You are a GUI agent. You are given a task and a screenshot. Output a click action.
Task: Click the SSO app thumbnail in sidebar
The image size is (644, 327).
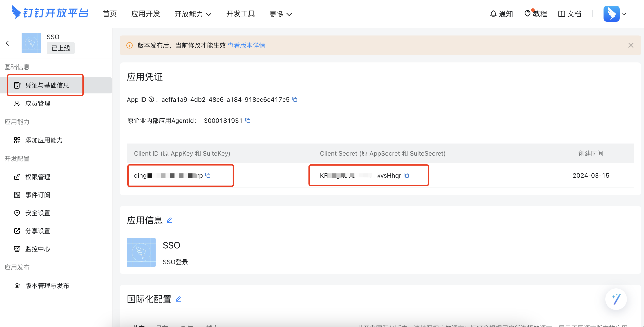coord(31,43)
